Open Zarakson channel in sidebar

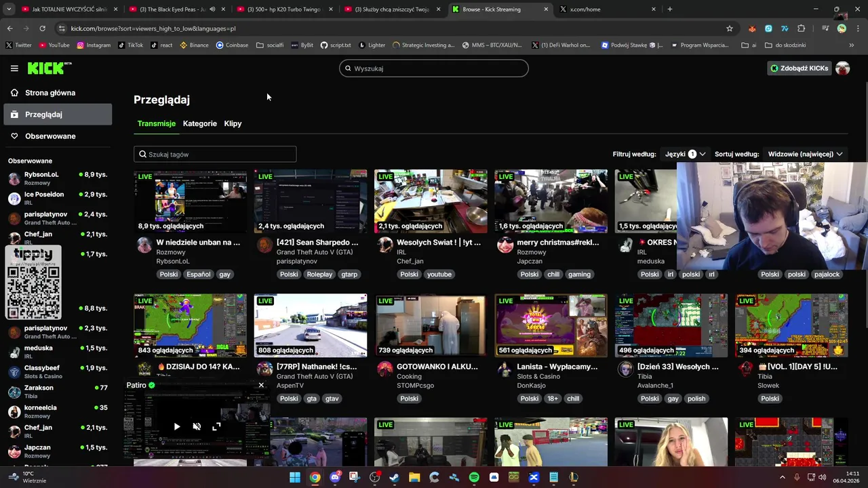[x=58, y=392]
